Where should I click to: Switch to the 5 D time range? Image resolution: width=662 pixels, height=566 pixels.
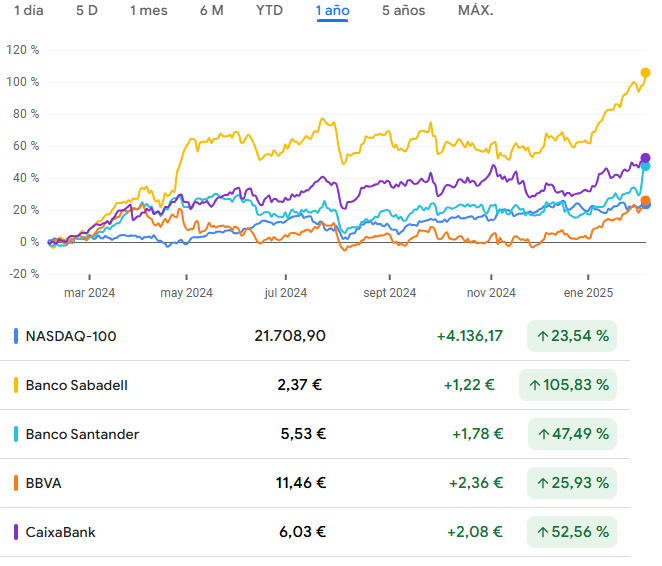coord(87,11)
